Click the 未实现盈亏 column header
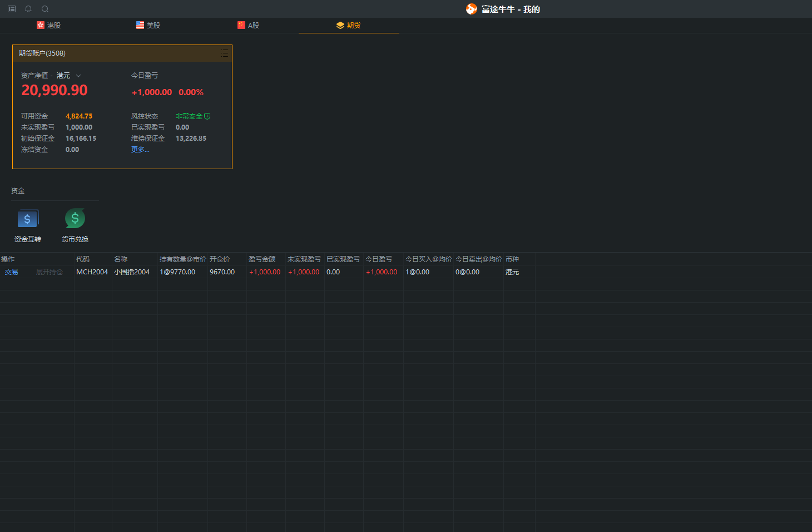This screenshot has height=532, width=812. 304,259
